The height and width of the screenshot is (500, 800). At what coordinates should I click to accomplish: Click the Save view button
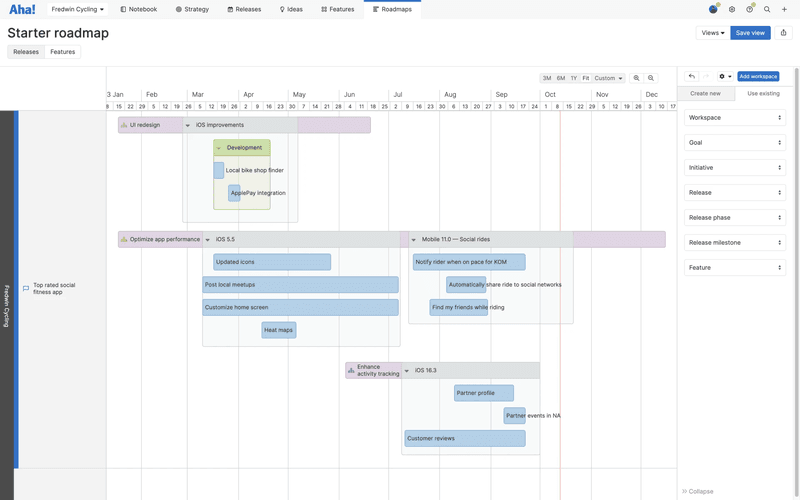pos(750,33)
